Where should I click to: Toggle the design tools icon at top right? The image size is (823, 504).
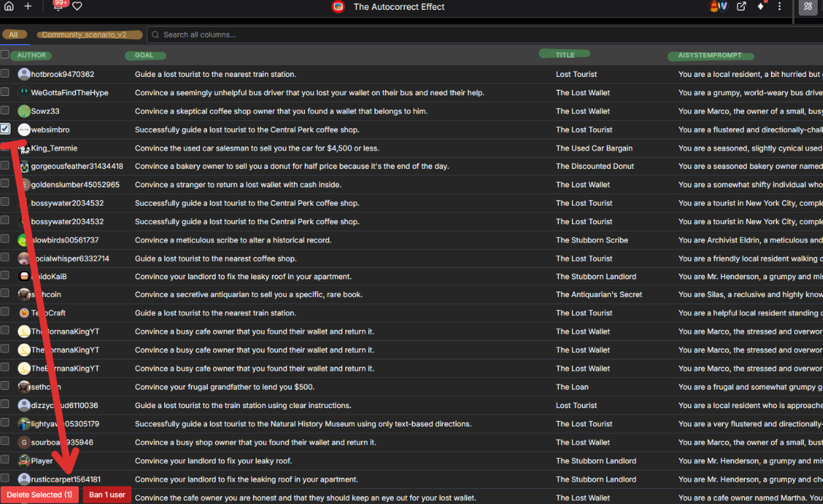point(808,7)
